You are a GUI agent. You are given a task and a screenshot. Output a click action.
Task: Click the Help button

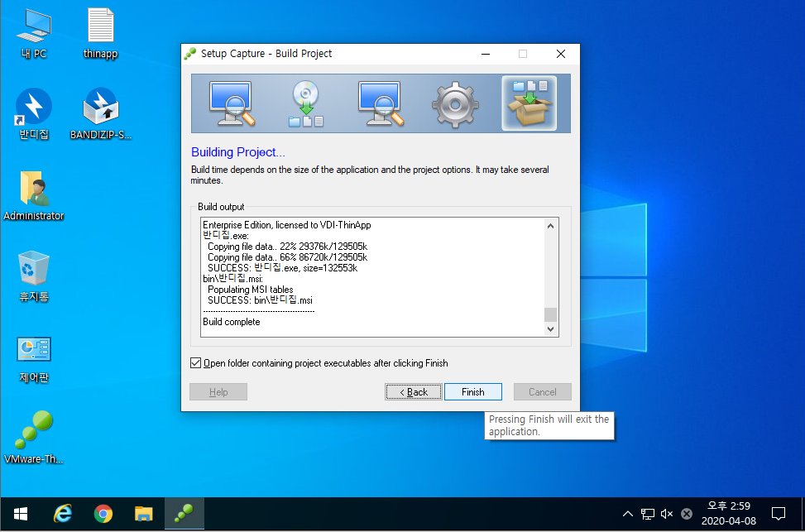[218, 392]
